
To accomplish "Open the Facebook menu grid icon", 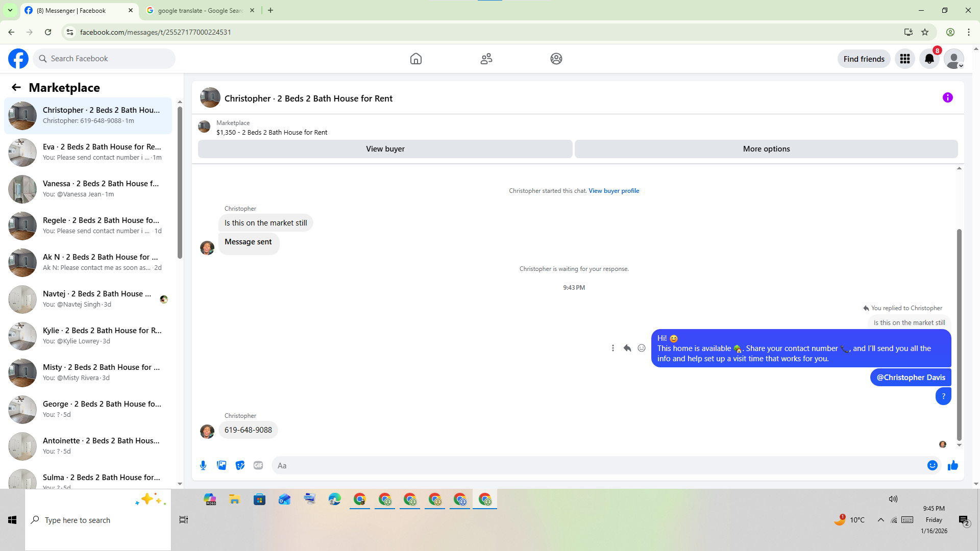I will [905, 59].
